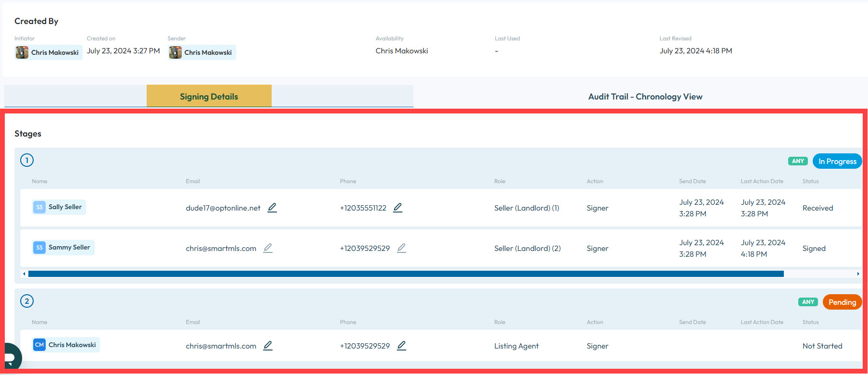Click the ANY badge in stage 1
Screen dimensions: 868x375
point(798,161)
